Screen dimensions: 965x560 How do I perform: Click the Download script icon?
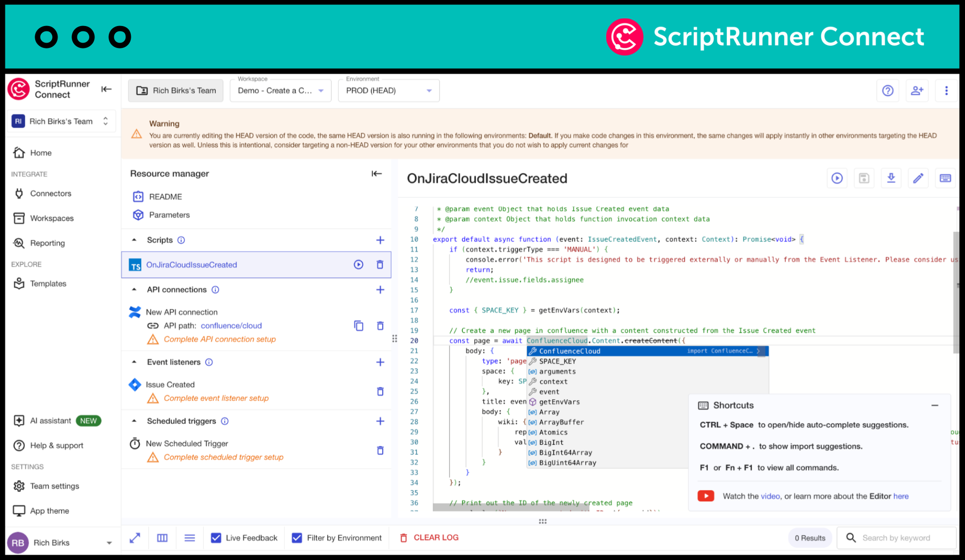pyautogui.click(x=891, y=178)
